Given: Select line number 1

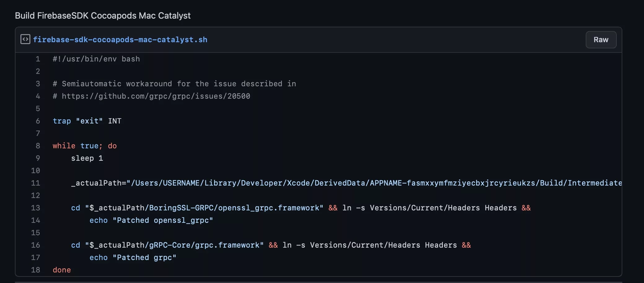Looking at the screenshot, I should click(38, 59).
